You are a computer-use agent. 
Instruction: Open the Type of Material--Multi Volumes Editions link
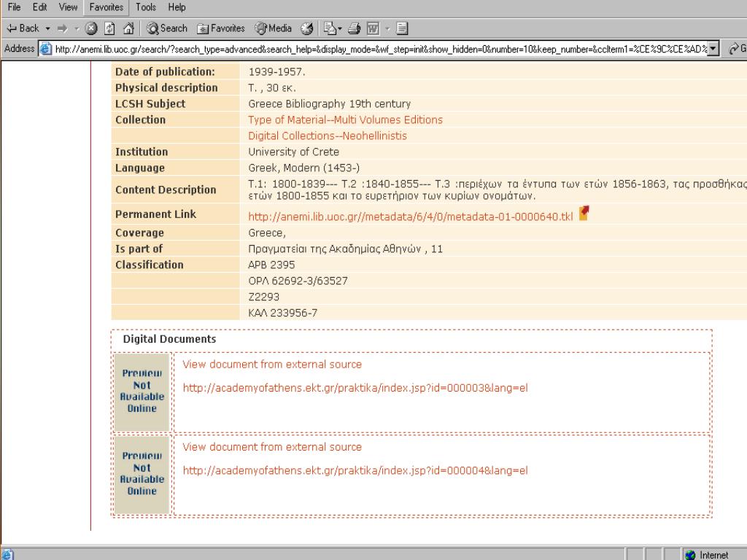click(x=345, y=120)
